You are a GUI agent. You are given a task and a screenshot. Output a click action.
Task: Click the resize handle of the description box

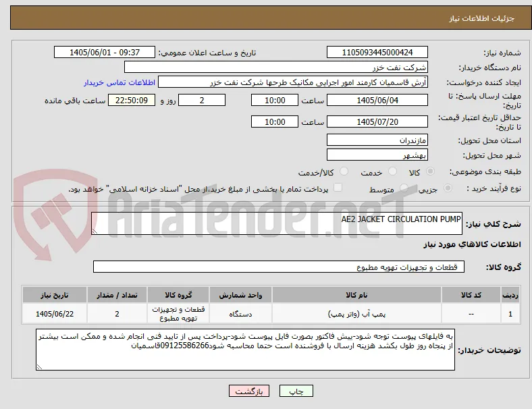[x=95, y=231]
